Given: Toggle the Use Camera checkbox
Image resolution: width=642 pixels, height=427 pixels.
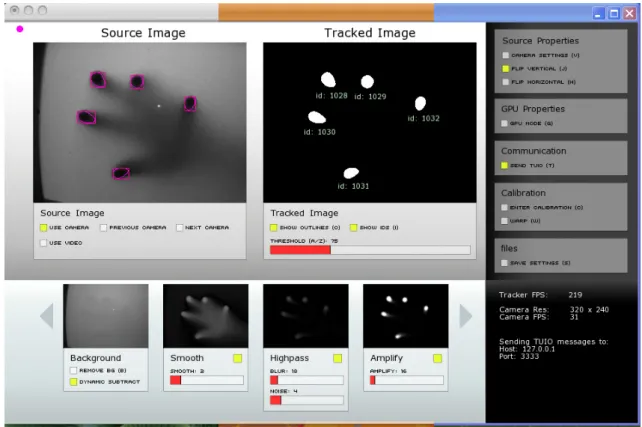Looking at the screenshot, I should [x=43, y=228].
